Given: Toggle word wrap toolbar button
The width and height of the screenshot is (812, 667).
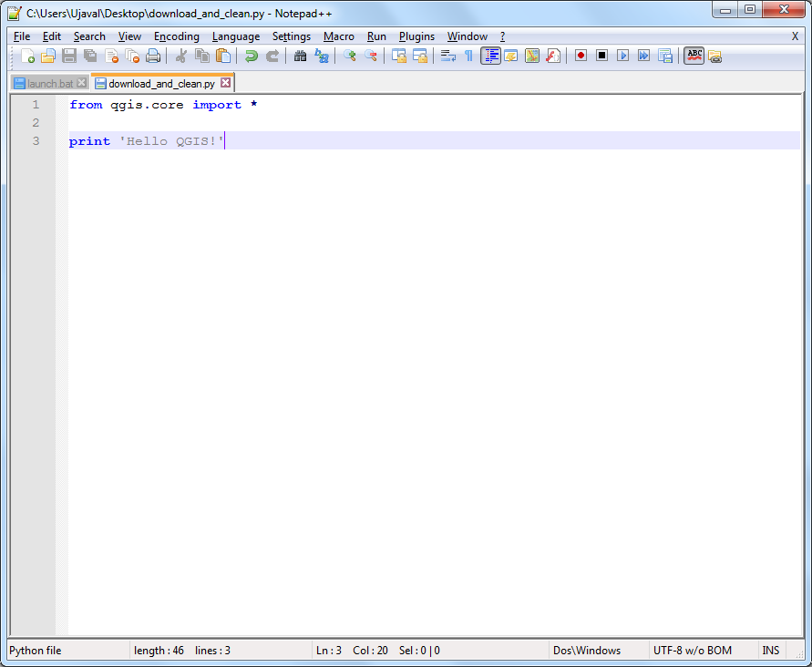Looking at the screenshot, I should click(x=448, y=56).
